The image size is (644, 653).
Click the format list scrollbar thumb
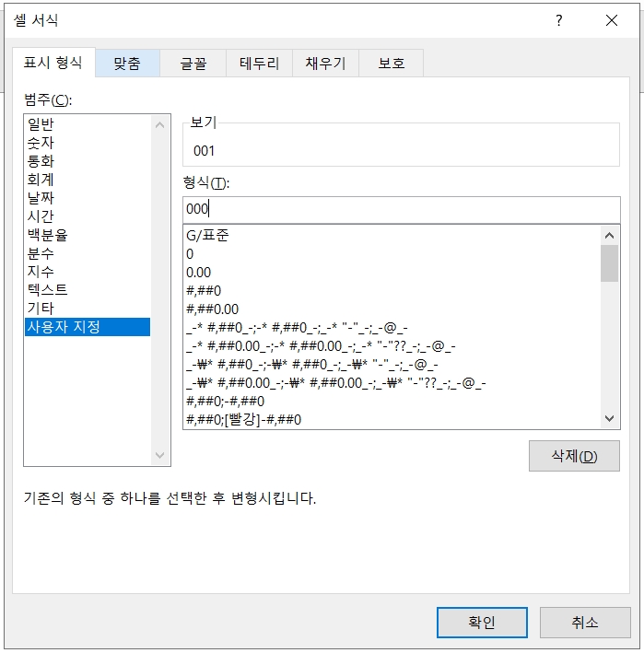609,263
